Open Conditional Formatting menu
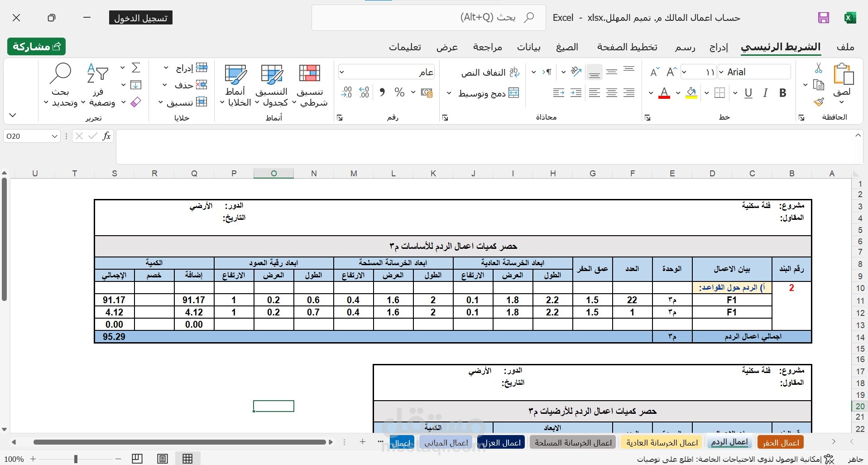The width and height of the screenshot is (868, 465). (x=310, y=85)
